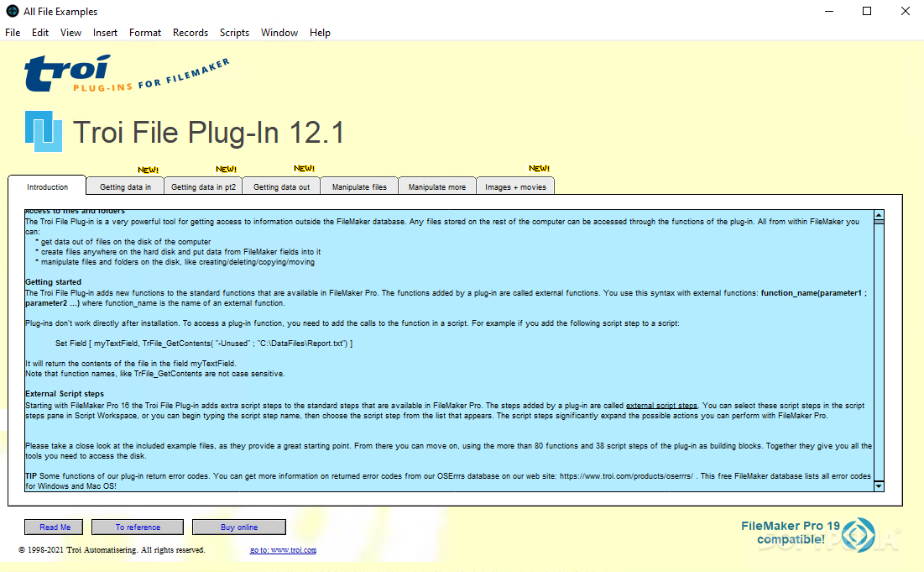924x572 pixels.
Task: Open the Help menu
Action: (x=320, y=33)
